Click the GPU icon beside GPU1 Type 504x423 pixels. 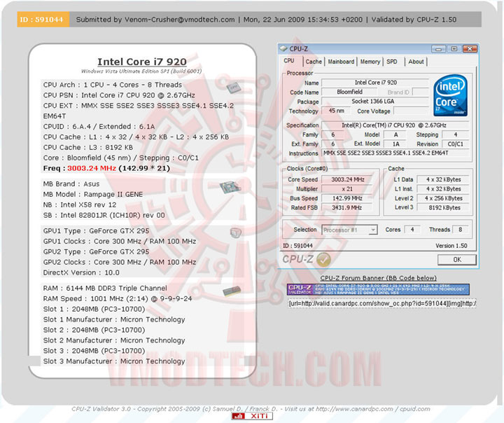236,233
